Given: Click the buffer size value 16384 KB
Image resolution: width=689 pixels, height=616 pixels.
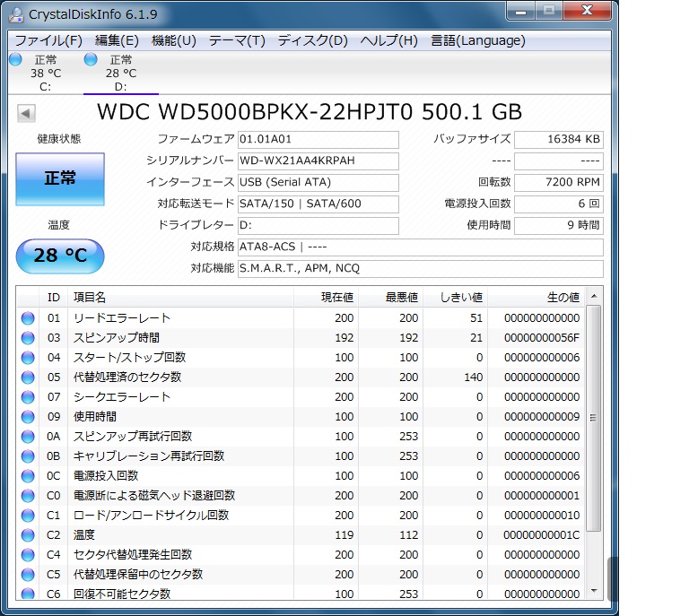Looking at the screenshot, I should [x=559, y=140].
